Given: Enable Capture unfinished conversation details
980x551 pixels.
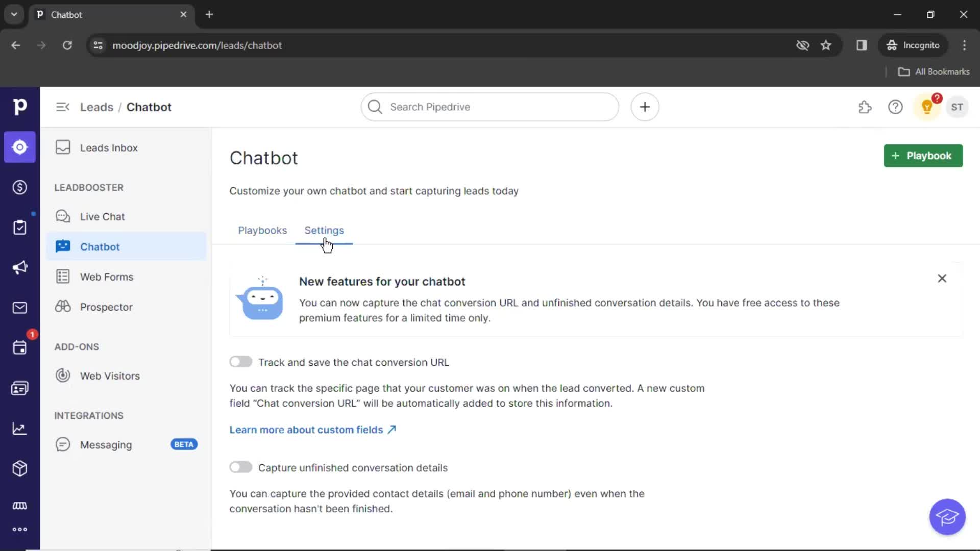Looking at the screenshot, I should (x=241, y=467).
